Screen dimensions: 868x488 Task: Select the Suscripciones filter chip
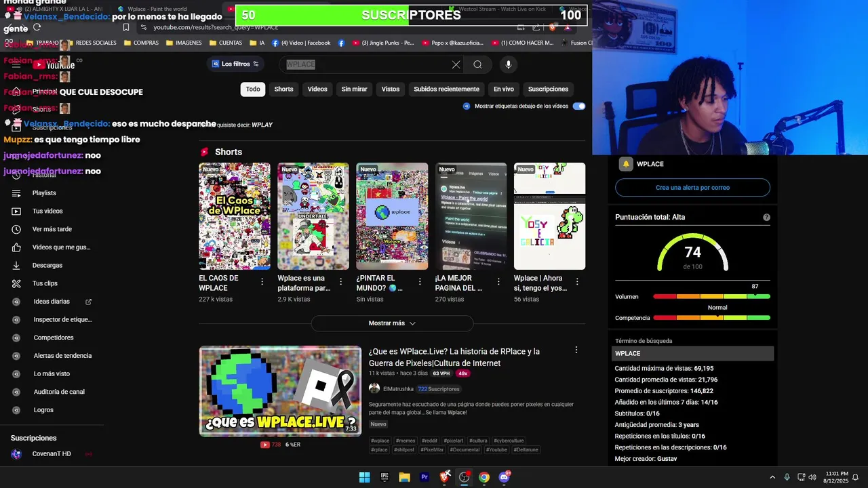point(548,89)
